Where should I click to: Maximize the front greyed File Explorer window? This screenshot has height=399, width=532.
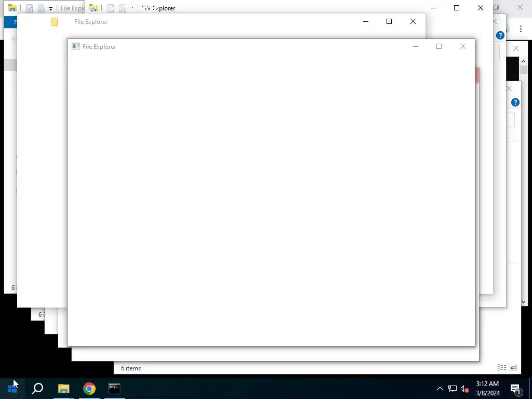click(x=439, y=46)
